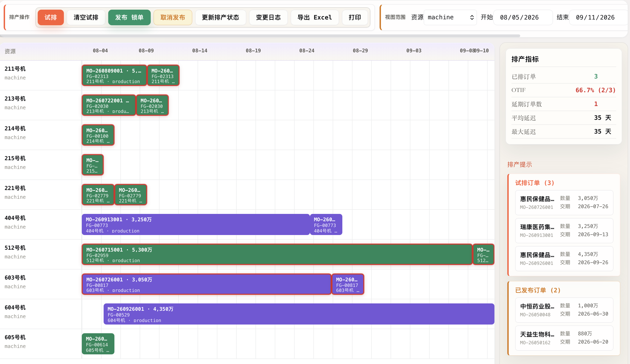Select second FG-02030 bar on 213号机

click(x=152, y=105)
